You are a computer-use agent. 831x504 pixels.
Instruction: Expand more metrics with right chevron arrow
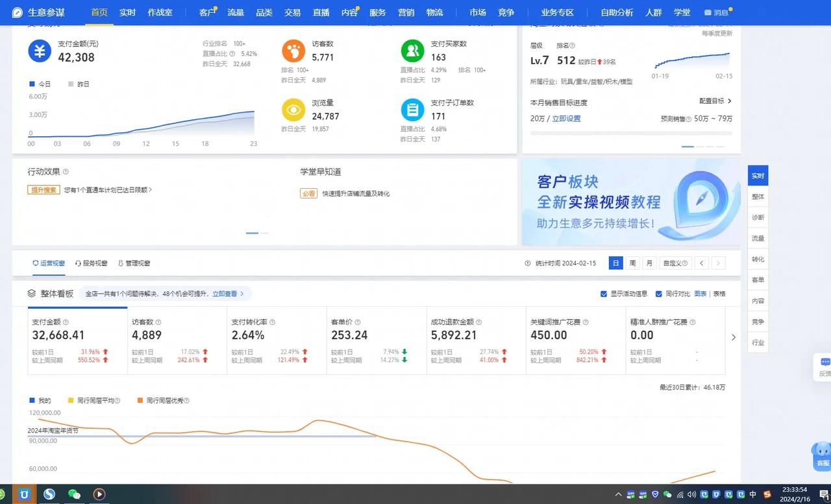(x=734, y=337)
